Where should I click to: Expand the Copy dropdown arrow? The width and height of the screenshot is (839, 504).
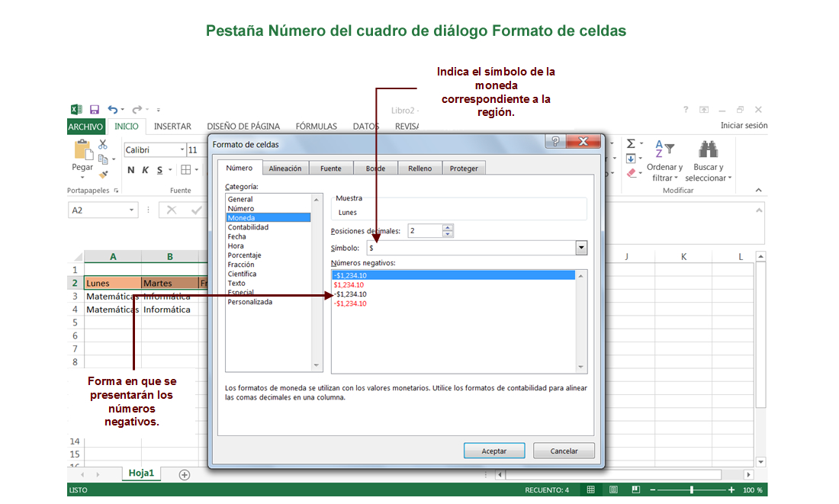tap(114, 159)
